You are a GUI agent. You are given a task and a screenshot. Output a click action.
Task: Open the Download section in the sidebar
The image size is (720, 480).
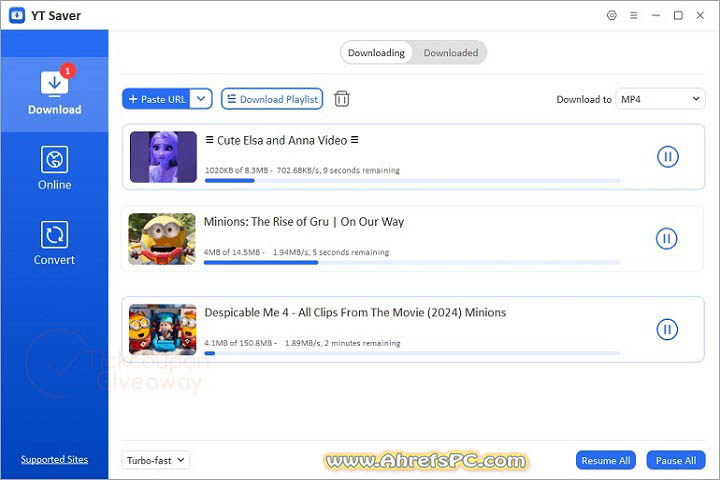point(54,94)
